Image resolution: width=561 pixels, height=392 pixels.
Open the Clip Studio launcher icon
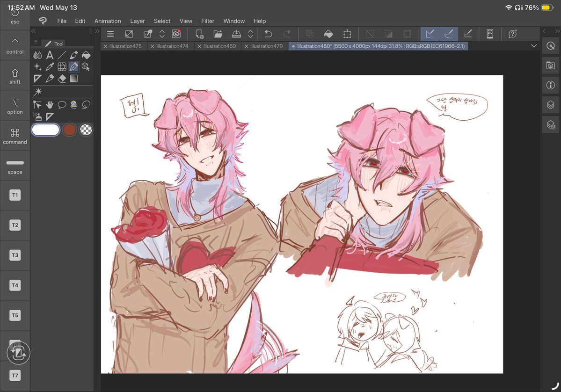[x=176, y=34]
